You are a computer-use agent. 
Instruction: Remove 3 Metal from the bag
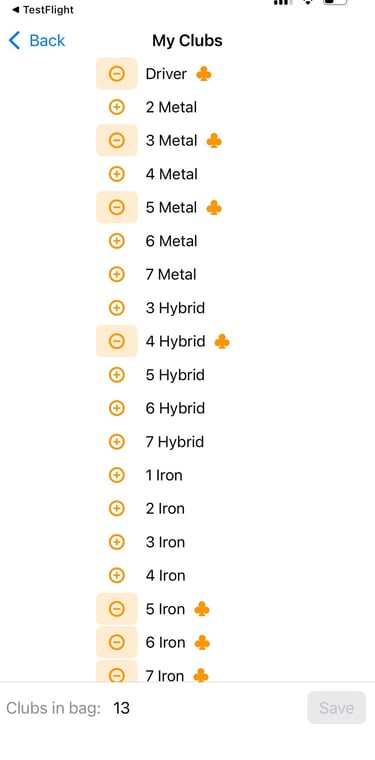(116, 141)
